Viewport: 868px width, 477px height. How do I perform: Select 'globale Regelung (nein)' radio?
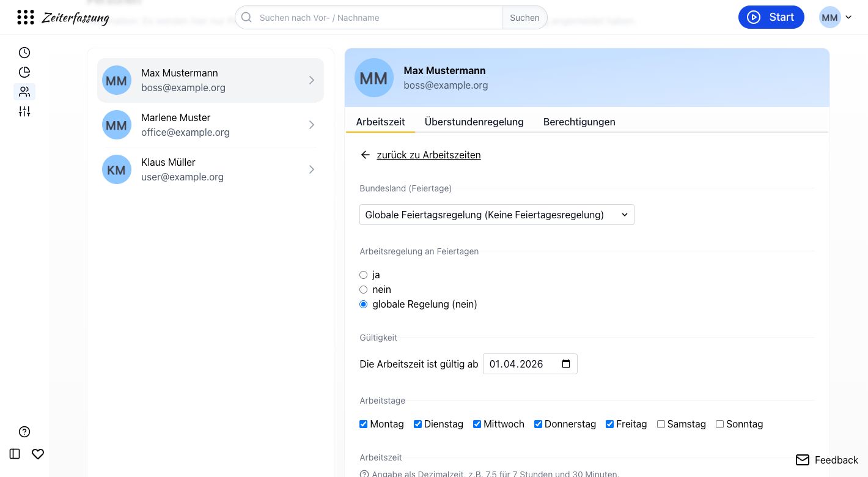click(x=364, y=305)
